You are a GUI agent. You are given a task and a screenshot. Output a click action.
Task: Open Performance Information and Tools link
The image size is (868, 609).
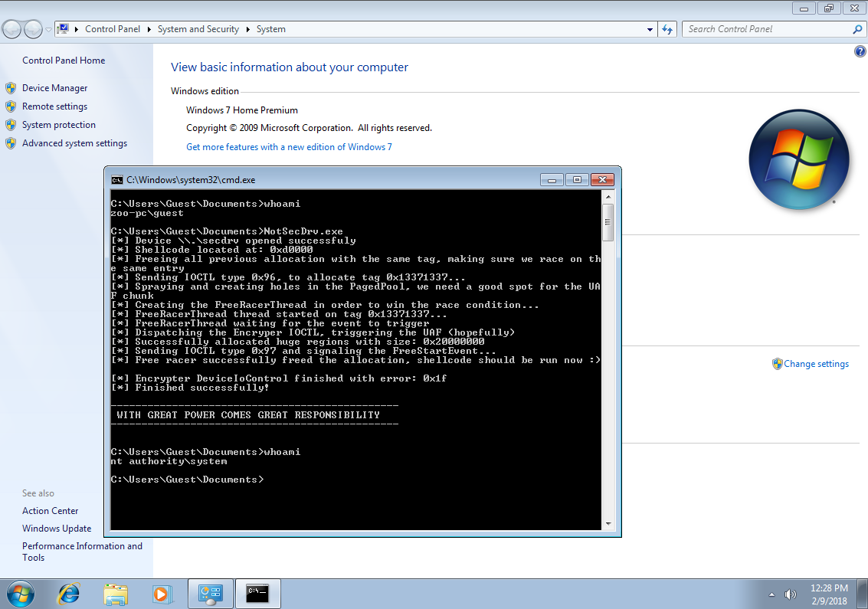pyautogui.click(x=82, y=552)
